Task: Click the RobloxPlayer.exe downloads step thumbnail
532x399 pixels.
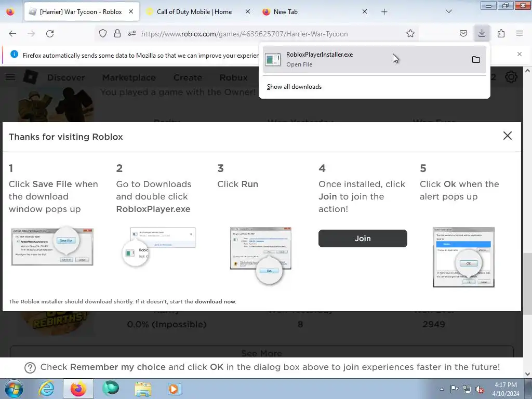Action: 158,247
